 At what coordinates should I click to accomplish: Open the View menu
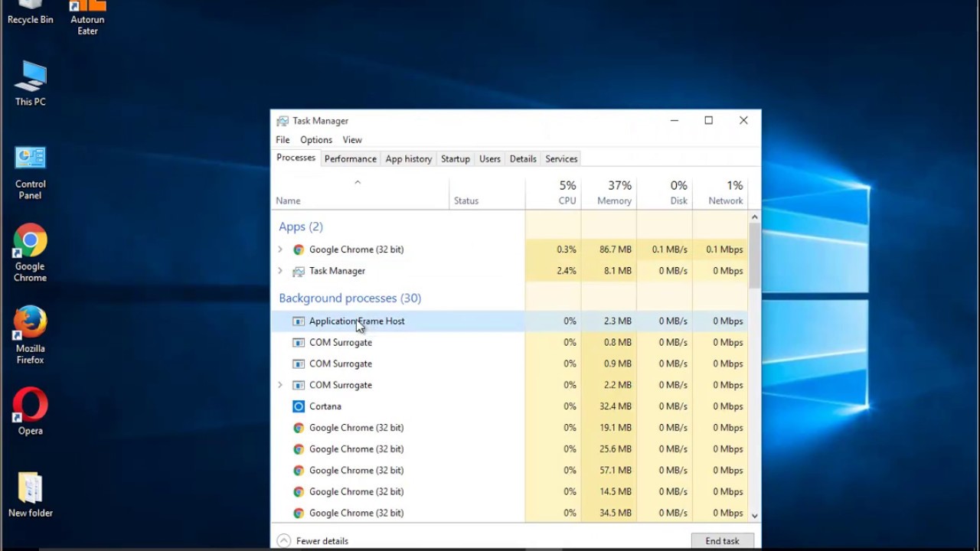pos(352,140)
